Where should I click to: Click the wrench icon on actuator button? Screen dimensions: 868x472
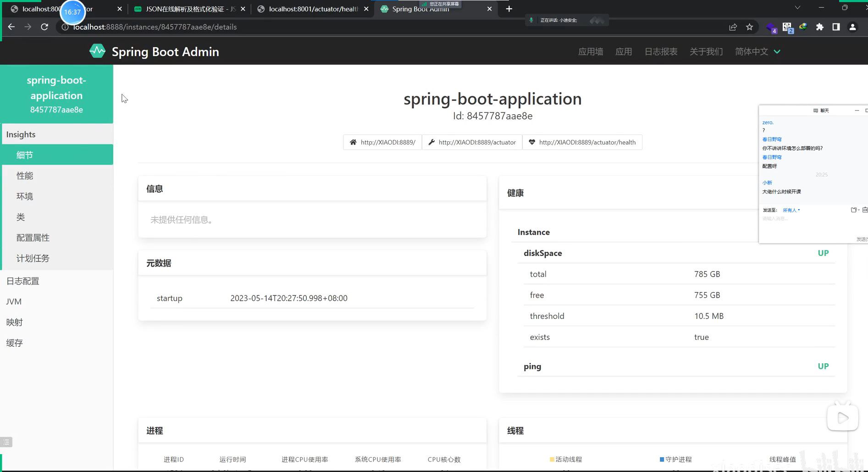click(431, 142)
